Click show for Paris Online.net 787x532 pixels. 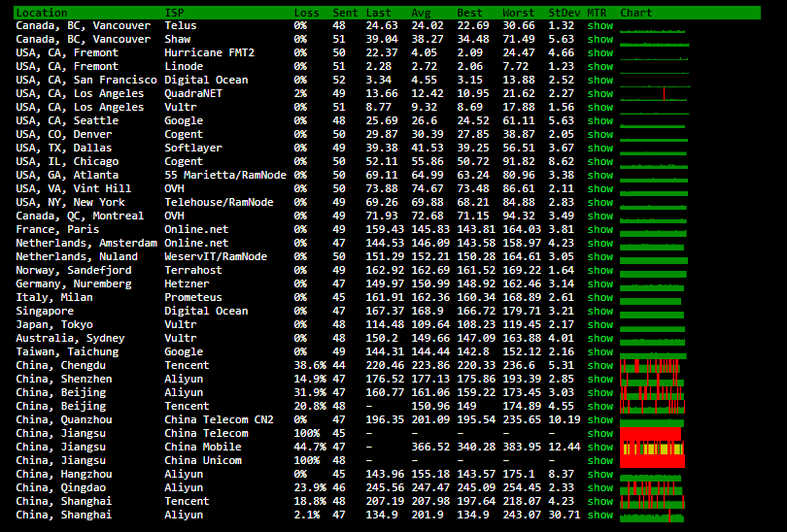click(600, 229)
